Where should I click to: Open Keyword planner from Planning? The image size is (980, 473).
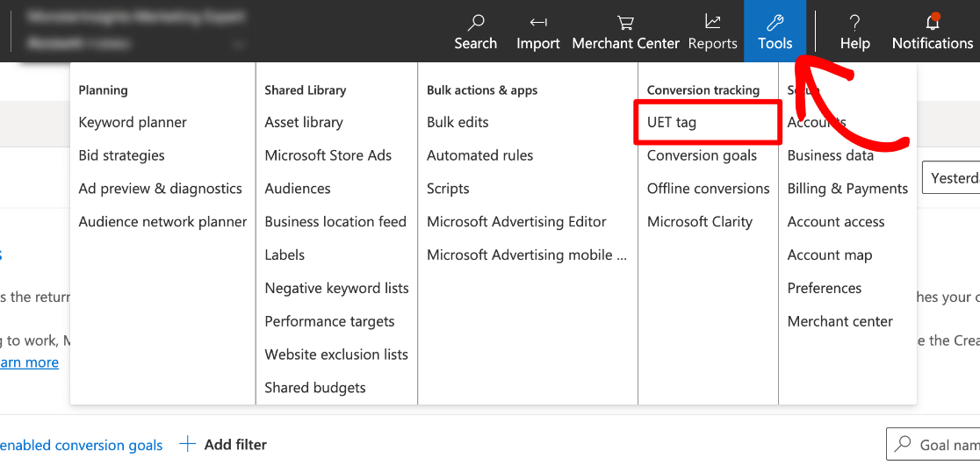click(133, 123)
